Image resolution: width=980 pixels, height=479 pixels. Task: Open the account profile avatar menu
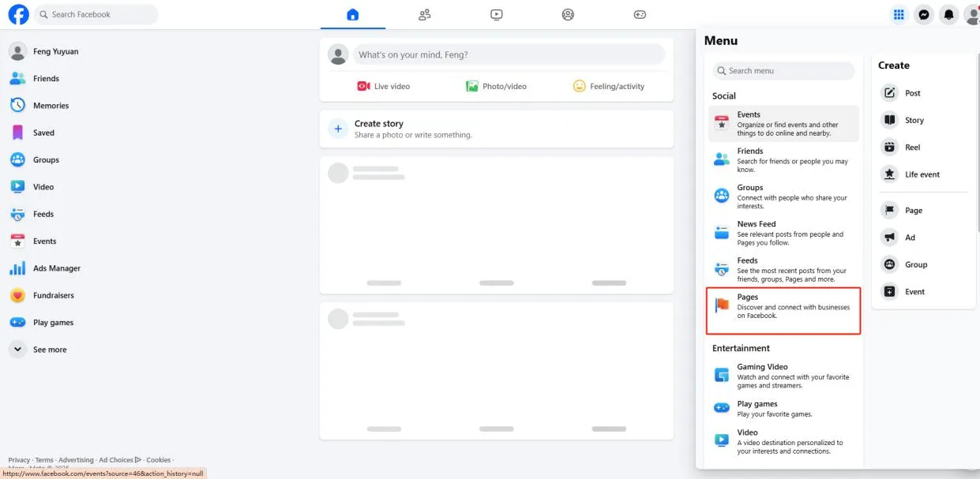click(972, 14)
